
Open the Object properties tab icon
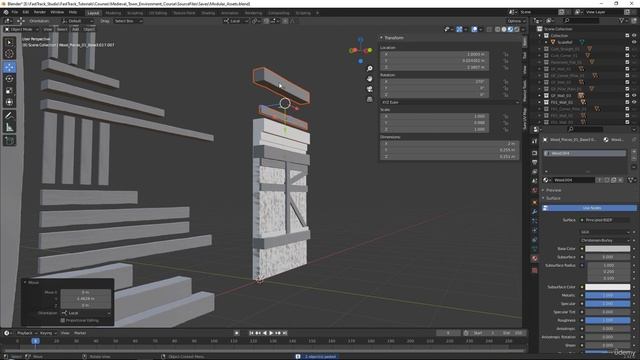click(x=534, y=202)
